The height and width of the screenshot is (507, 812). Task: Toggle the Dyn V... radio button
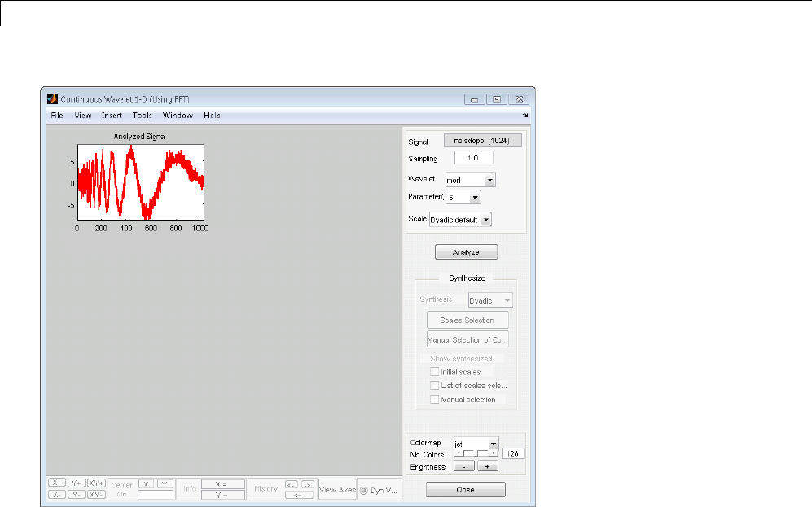[x=364, y=491]
